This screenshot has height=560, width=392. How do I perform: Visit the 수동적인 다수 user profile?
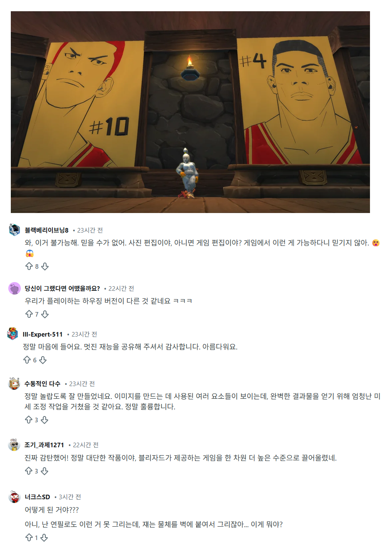click(42, 384)
